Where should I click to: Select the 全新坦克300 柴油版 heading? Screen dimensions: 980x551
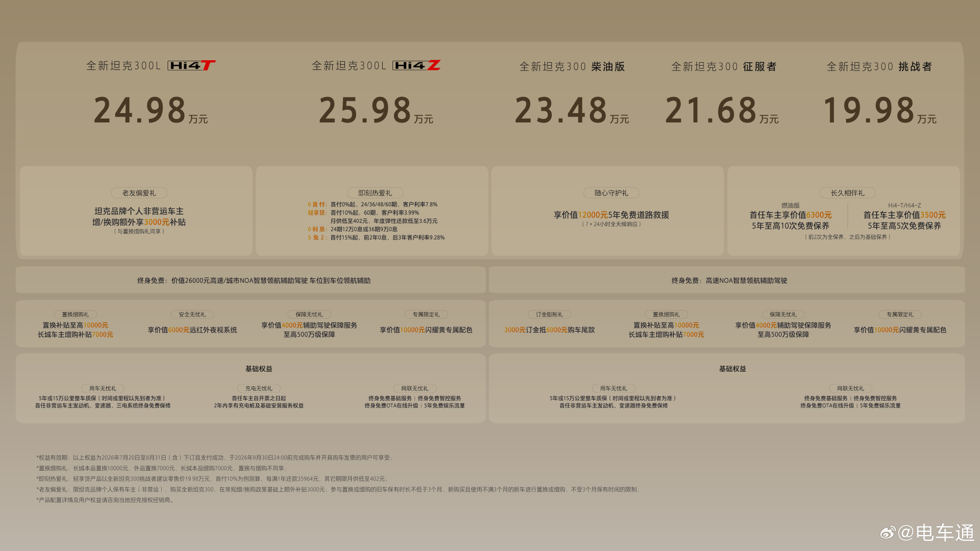point(572,67)
